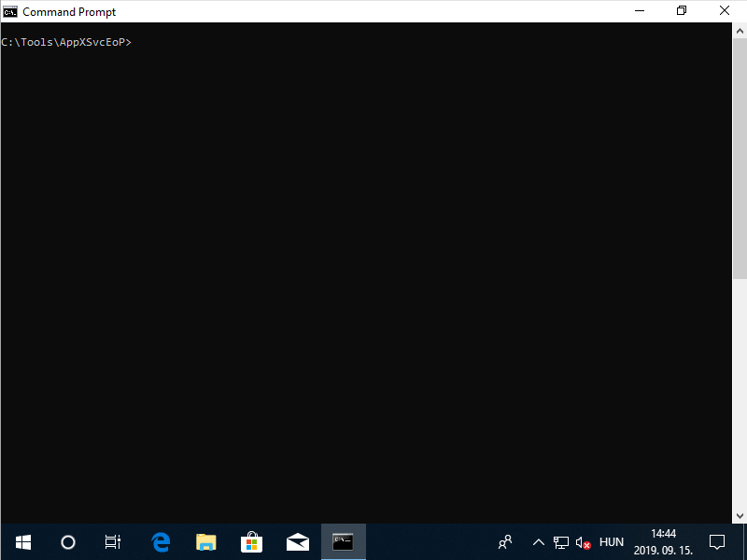The height and width of the screenshot is (560, 747).
Task: Open Cortana search circle
Action: [x=68, y=542]
